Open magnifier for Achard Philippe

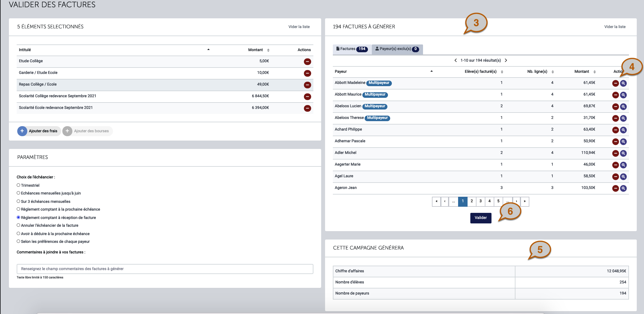623,130
